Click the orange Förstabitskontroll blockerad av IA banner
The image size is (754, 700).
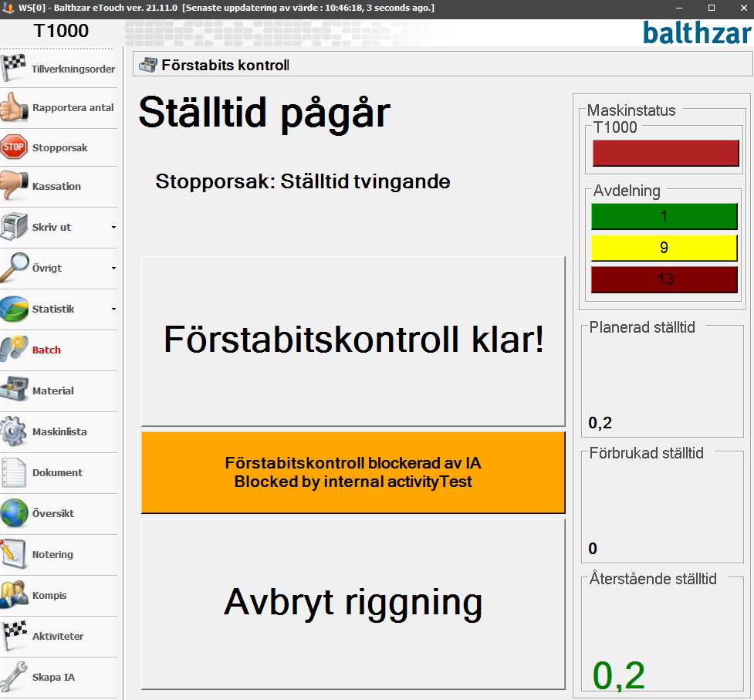[353, 472]
